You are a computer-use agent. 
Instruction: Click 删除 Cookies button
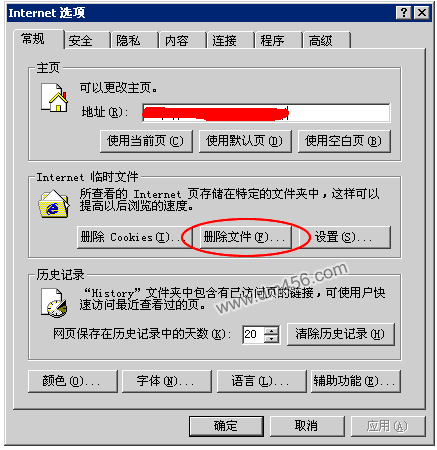tap(130, 237)
